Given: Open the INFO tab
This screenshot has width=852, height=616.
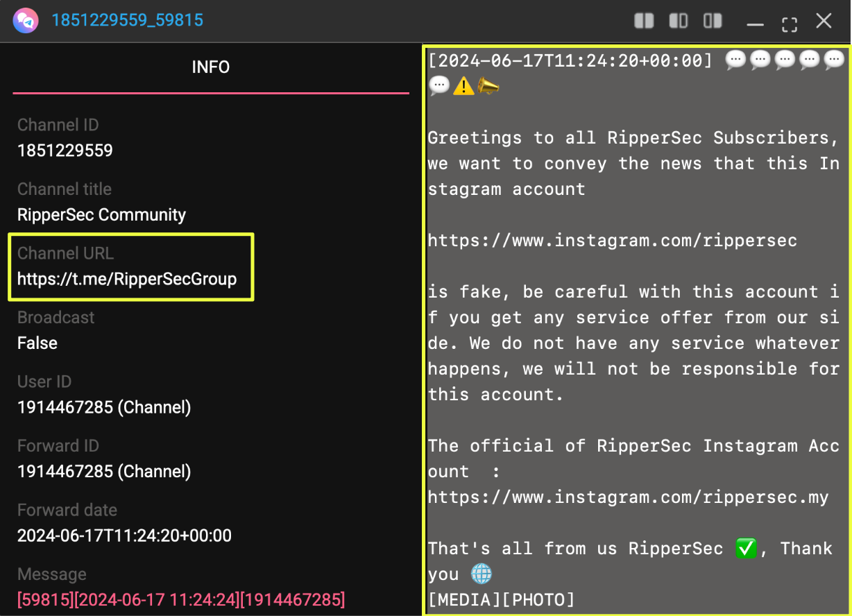Looking at the screenshot, I should tap(210, 67).
